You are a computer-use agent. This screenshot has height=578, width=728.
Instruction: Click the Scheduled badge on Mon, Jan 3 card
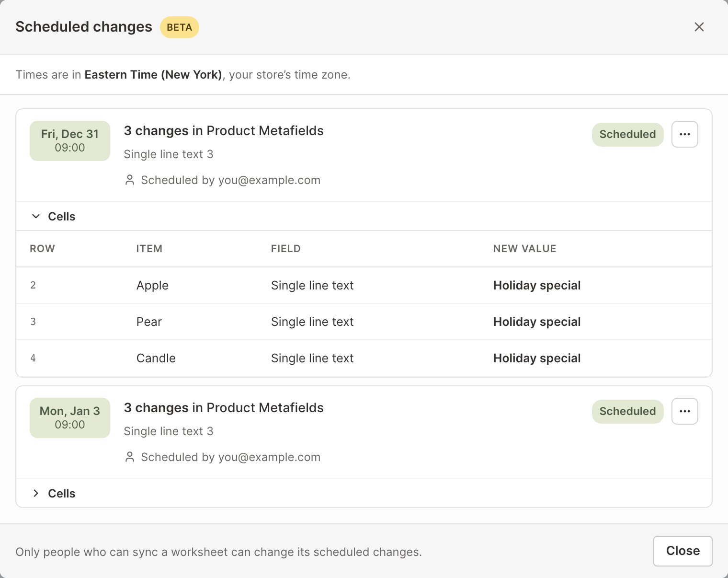pos(628,412)
